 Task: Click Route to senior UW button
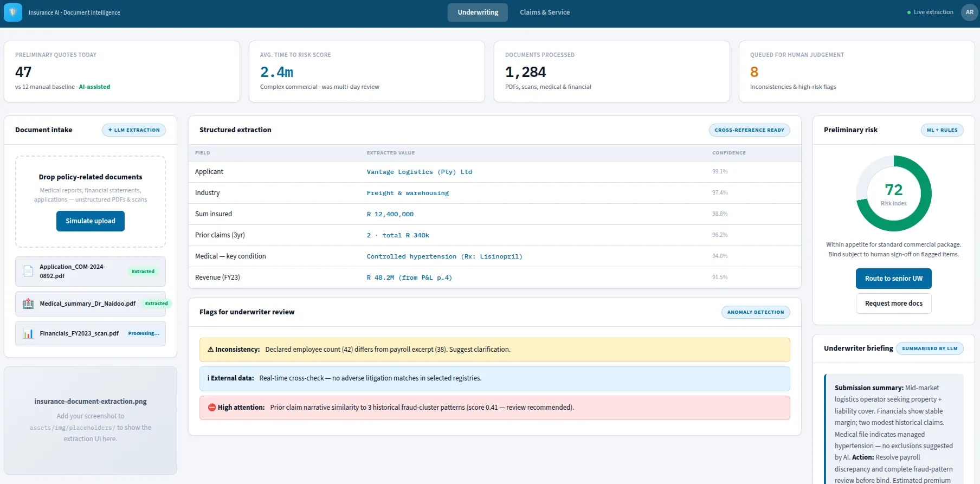pyautogui.click(x=894, y=279)
